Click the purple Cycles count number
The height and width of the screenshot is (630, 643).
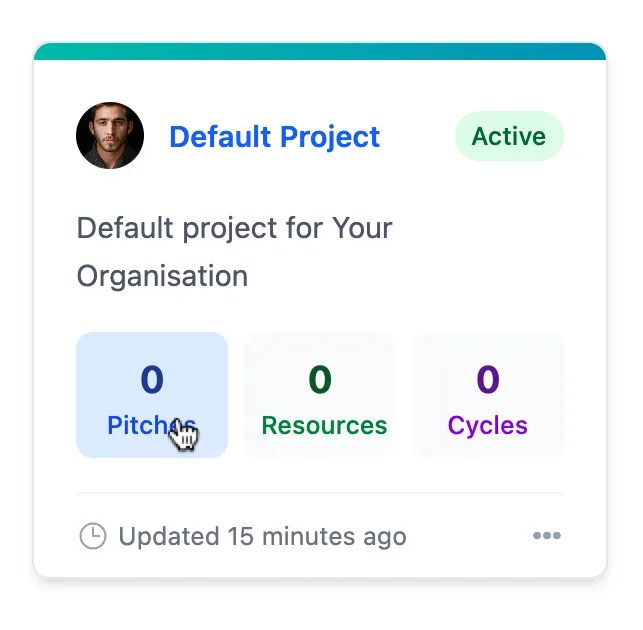[488, 379]
